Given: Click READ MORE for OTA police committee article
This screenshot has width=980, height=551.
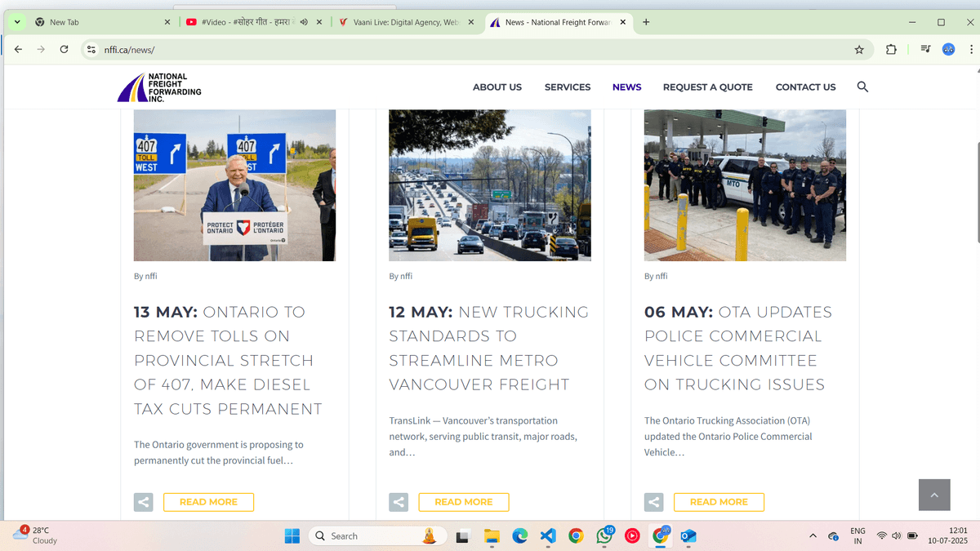Looking at the screenshot, I should (x=719, y=502).
